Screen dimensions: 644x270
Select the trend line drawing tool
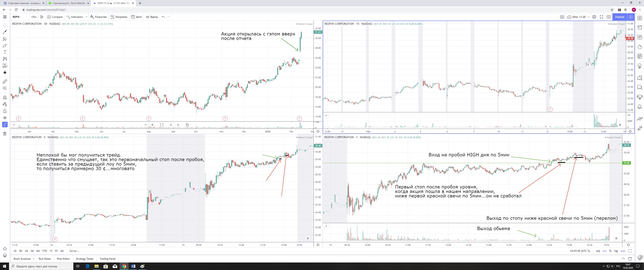[5, 32]
